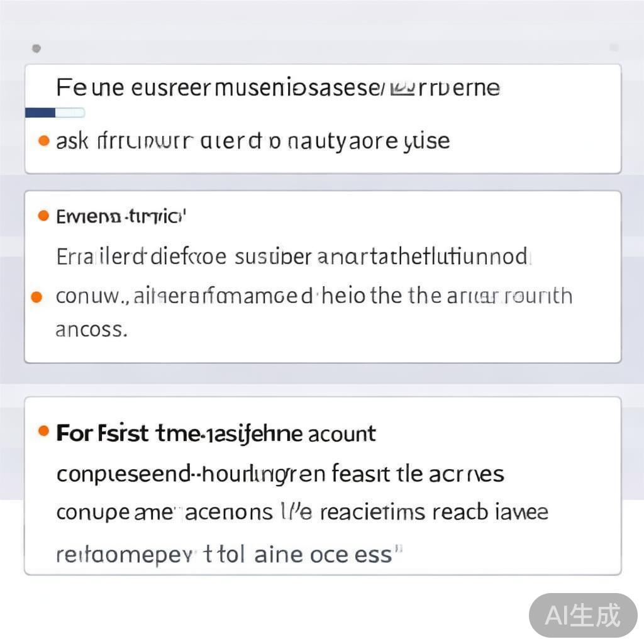The width and height of the screenshot is (644, 644).
Task: Click the "conupe ame acenons" text line
Action: tap(302, 513)
